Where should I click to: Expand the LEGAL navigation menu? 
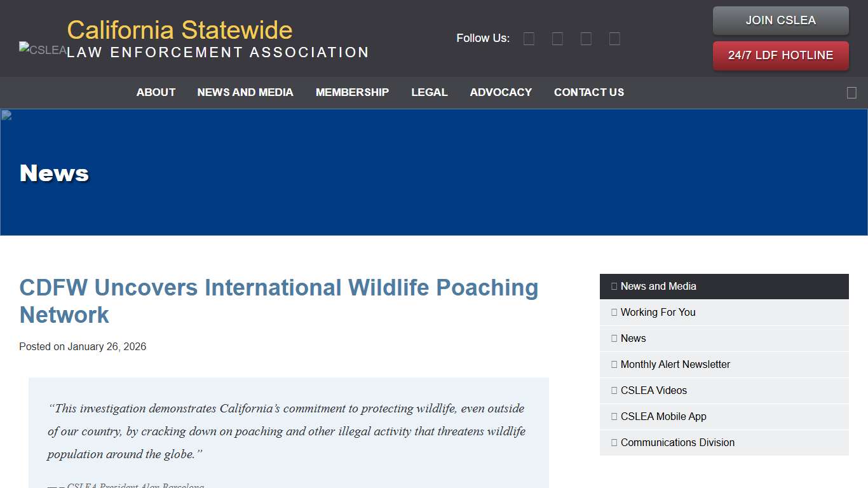430,92
